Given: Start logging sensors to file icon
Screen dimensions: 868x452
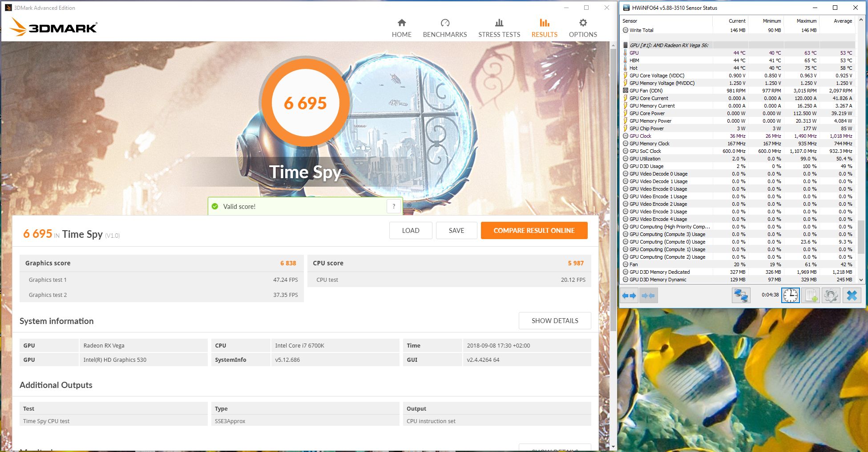Looking at the screenshot, I should (811, 296).
